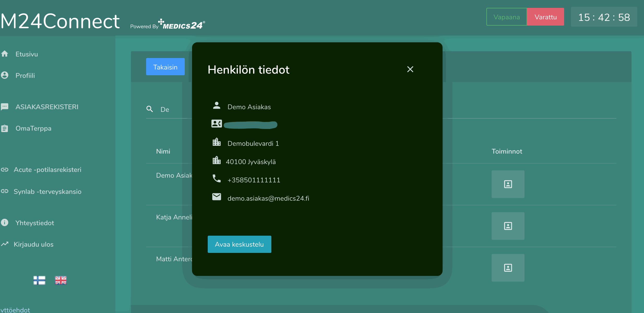
Task: Click the clipboard icon beside OmaTerppa
Action: pos(5,128)
